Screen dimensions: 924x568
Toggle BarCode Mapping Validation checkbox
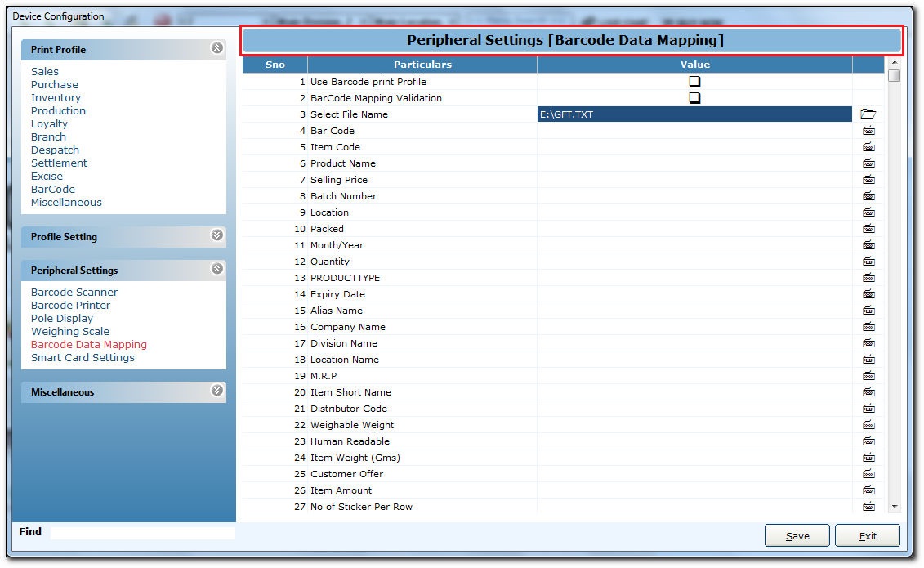tap(694, 98)
